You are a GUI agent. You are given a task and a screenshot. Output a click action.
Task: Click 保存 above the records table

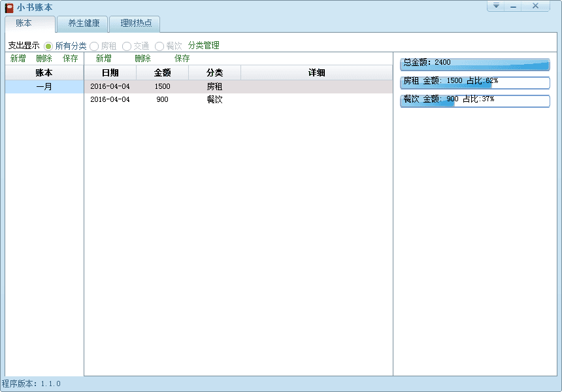pyautogui.click(x=182, y=58)
